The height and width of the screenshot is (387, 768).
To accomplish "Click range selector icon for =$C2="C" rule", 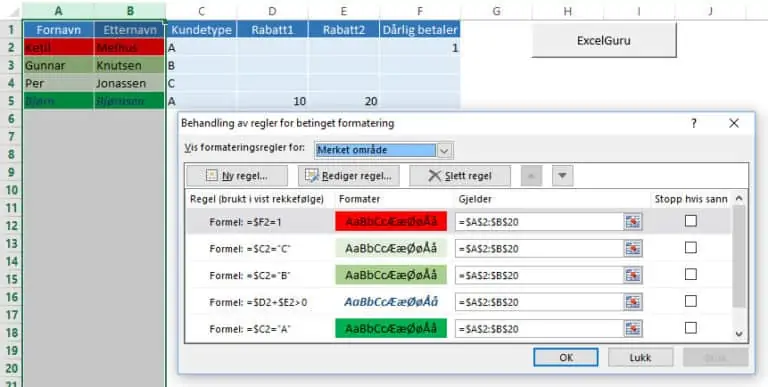I will 633,249.
